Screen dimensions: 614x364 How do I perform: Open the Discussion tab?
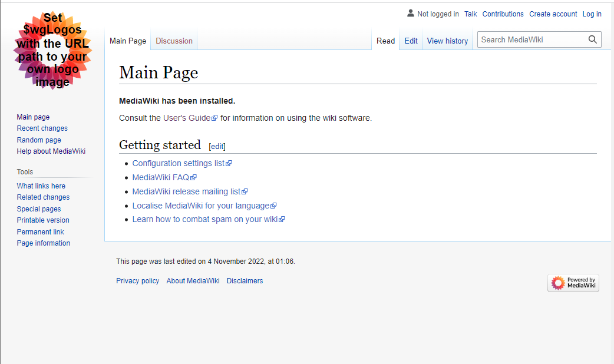click(174, 41)
